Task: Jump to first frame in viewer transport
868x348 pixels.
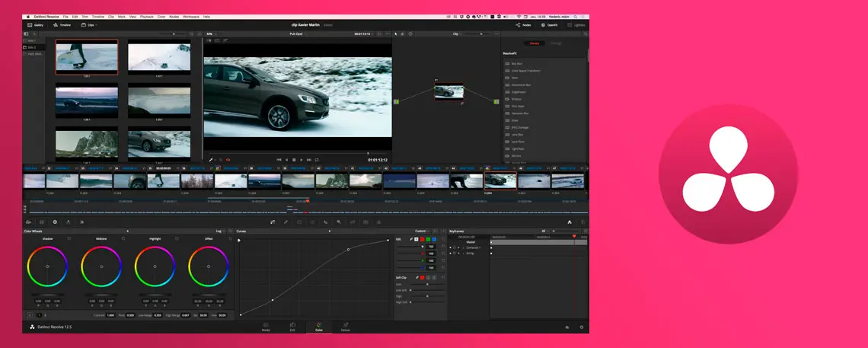Action: click(x=279, y=159)
